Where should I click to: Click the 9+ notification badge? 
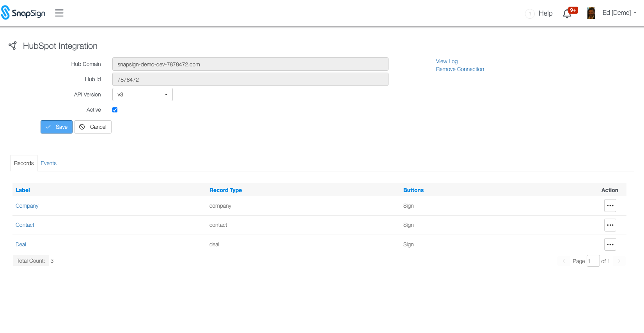(x=573, y=10)
